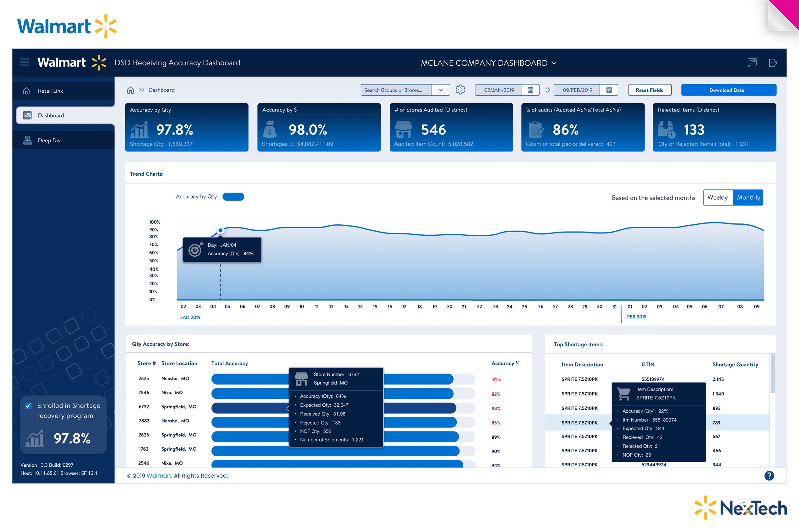
Task: Expand the McLane Company Dashboard dropdown
Action: (554, 63)
